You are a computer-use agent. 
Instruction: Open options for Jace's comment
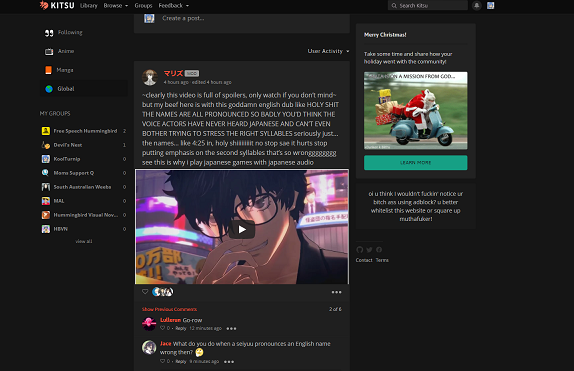click(x=229, y=361)
